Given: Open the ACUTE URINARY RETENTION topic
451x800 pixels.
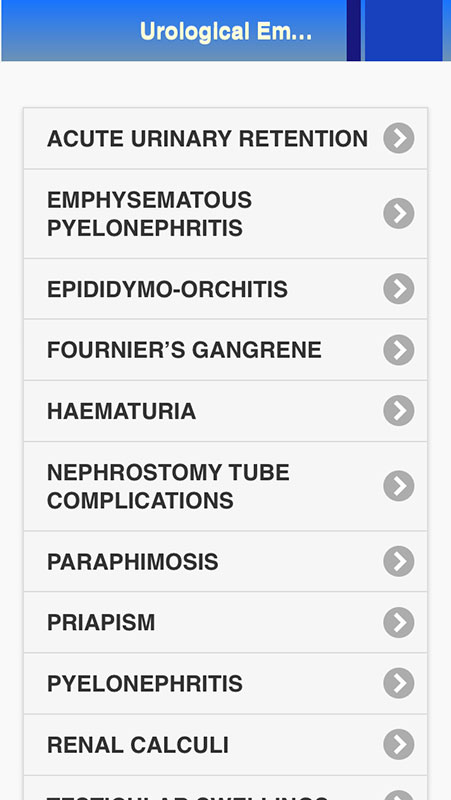Looking at the screenshot, I should [x=225, y=138].
